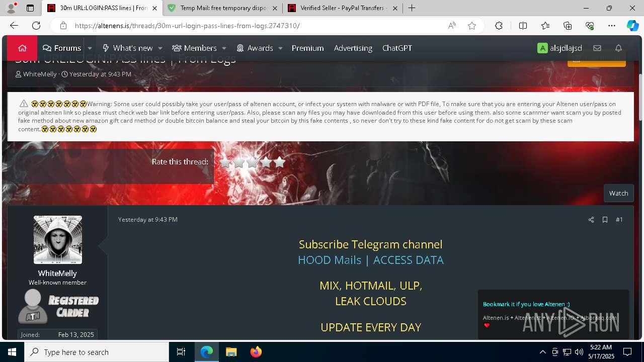Image resolution: width=644 pixels, height=362 pixels.
Task: Open HOOD Mails | ACCESS DATA link
Action: [x=371, y=260]
